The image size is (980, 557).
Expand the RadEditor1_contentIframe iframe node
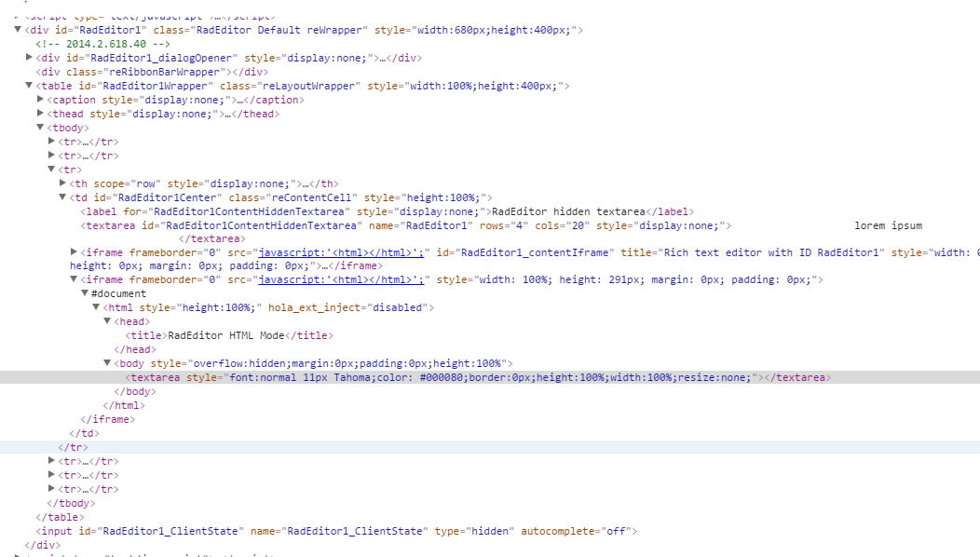(x=74, y=251)
